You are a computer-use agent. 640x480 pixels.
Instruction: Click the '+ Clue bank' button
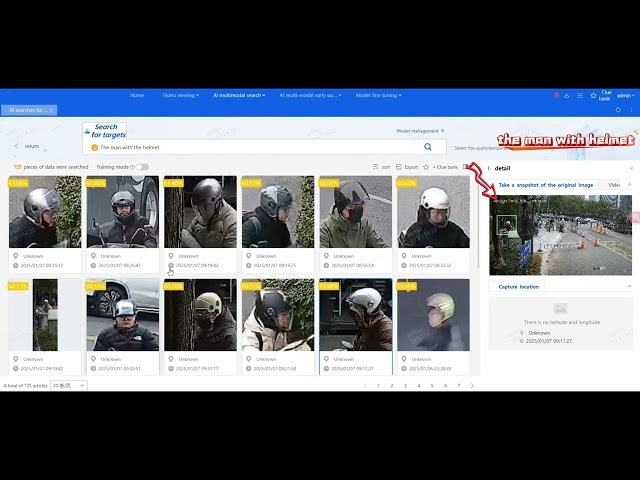[445, 167]
